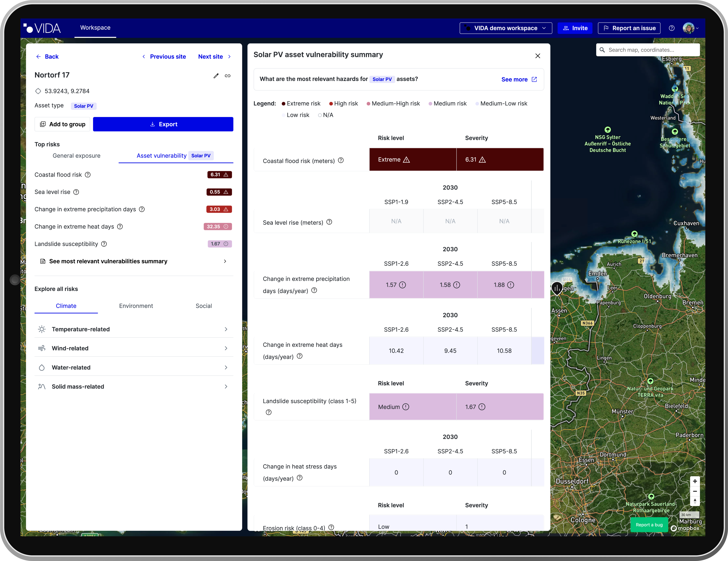728x561 pixels.
Task: Switch to the General exposure tab
Action: [x=76, y=156]
